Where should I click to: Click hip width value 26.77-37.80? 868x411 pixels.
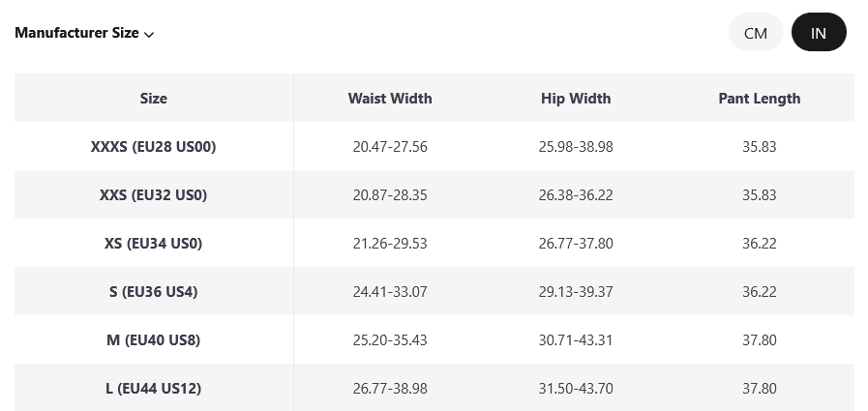click(576, 244)
